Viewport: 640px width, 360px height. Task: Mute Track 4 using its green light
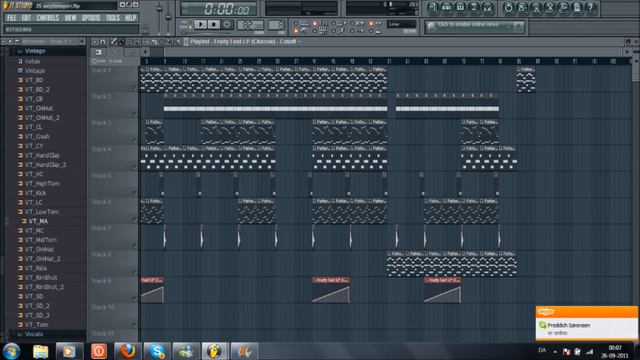pyautogui.click(x=134, y=166)
